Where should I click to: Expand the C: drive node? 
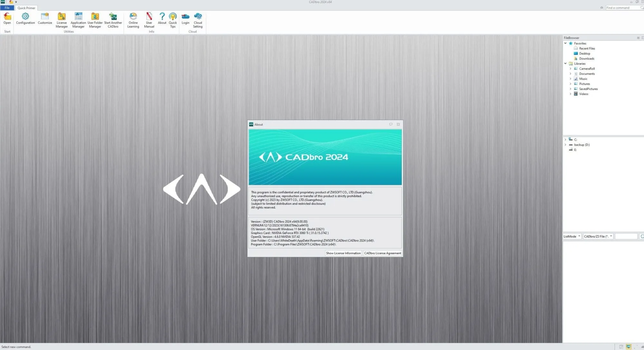[566, 139]
